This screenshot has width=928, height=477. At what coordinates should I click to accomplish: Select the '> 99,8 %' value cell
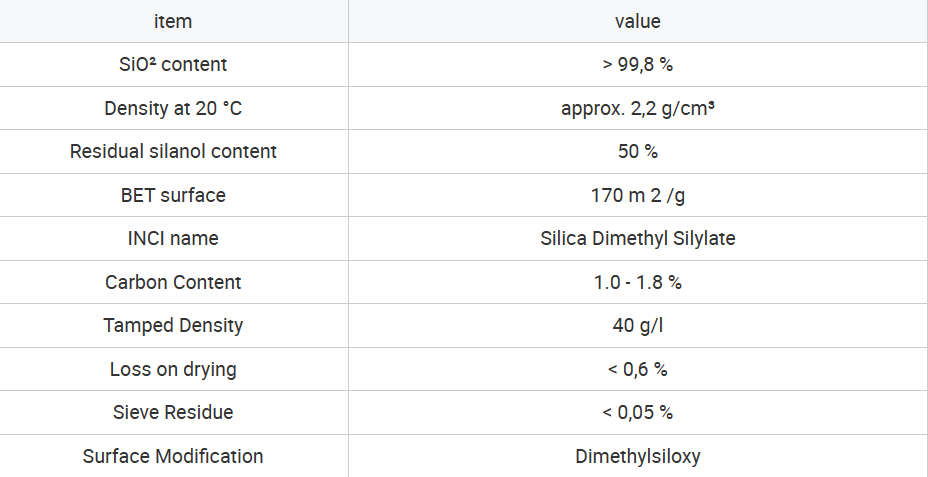[637, 64]
